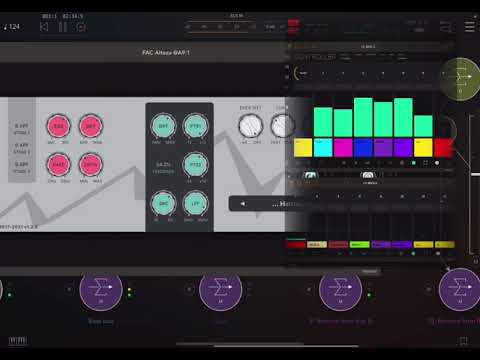Open the hamburger menu at top right
This screenshot has height=360, width=480.
470,26
